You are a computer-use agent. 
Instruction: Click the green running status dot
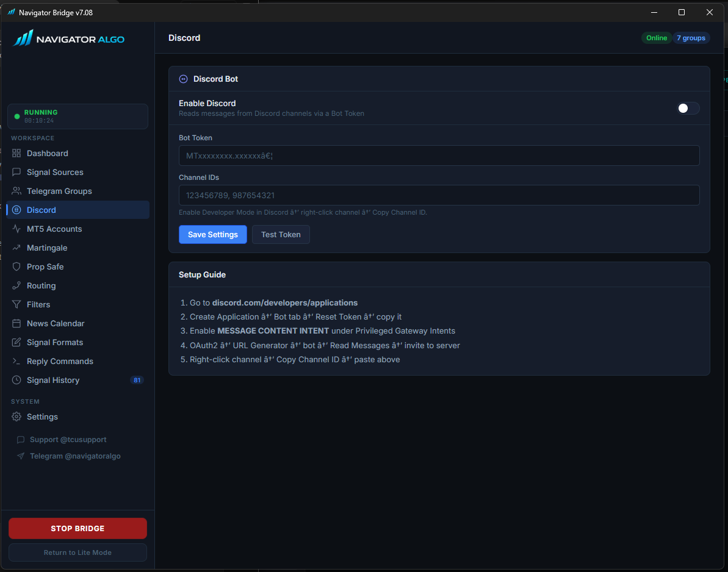[x=17, y=116]
